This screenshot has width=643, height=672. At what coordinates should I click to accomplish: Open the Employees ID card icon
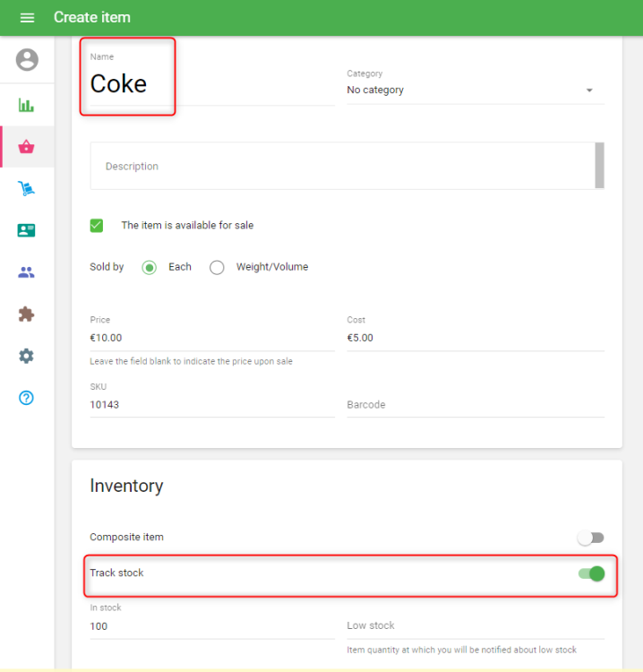coord(27,230)
